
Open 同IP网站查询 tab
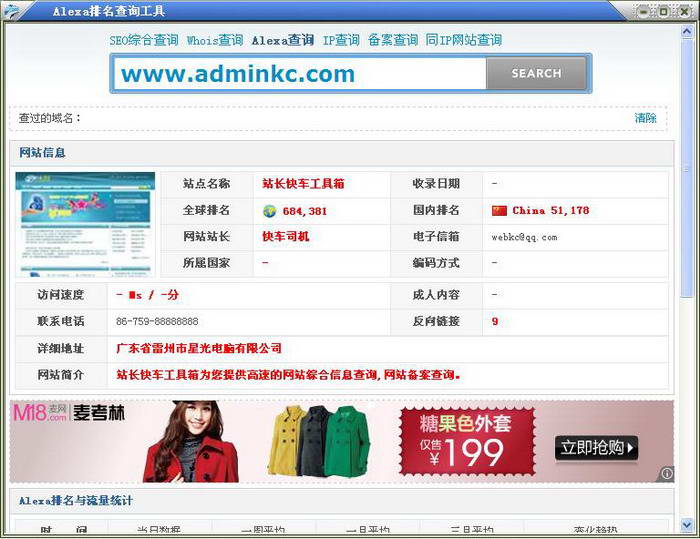tap(464, 40)
